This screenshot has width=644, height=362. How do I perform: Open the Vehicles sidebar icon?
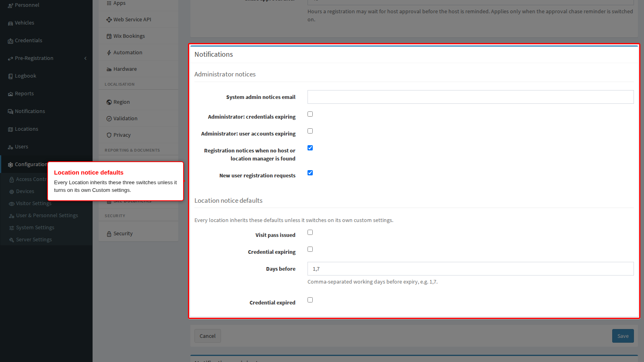[x=10, y=23]
